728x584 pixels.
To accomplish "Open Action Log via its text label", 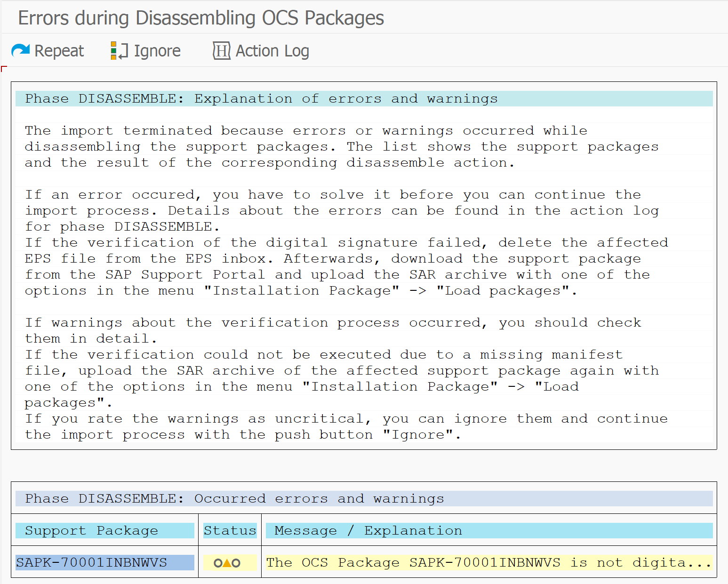I will pos(272,51).
